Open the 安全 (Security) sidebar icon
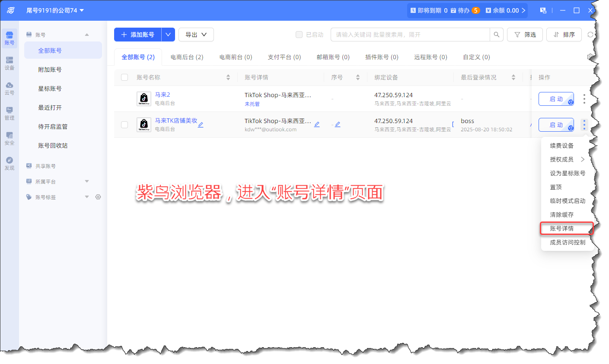Image resolution: width=609 pixels, height=364 pixels. pyautogui.click(x=10, y=138)
